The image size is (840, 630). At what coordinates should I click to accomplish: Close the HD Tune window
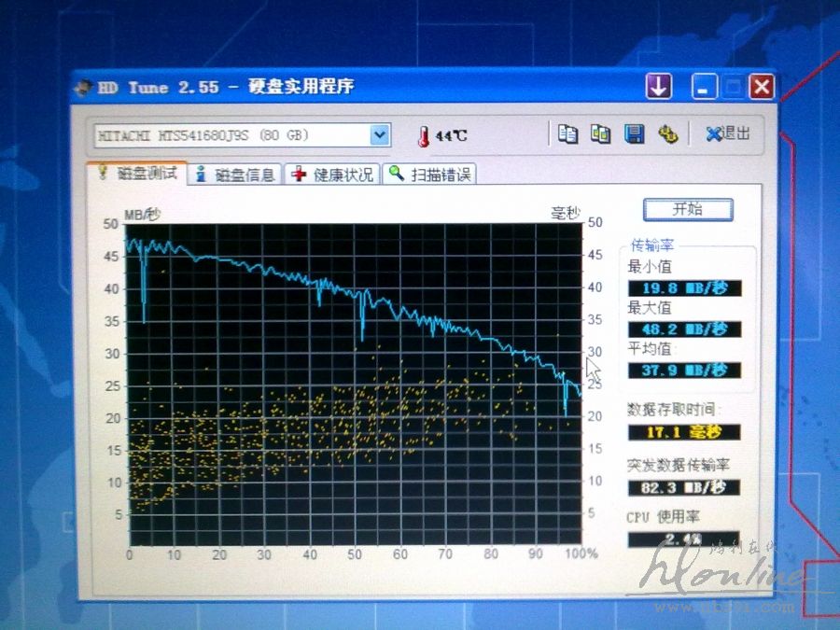[762, 88]
